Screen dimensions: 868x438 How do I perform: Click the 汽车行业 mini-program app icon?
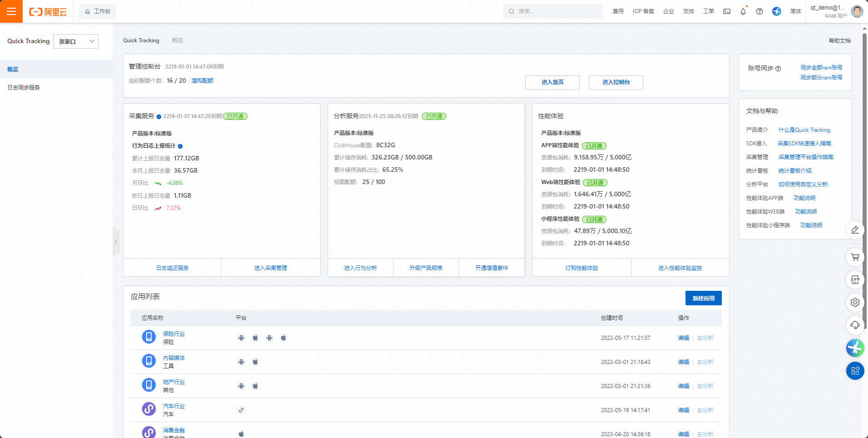149,409
